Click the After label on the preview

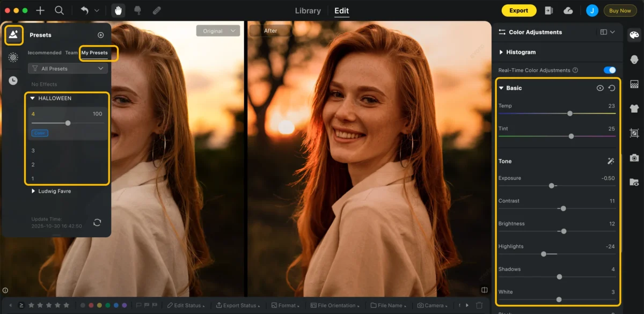270,31
